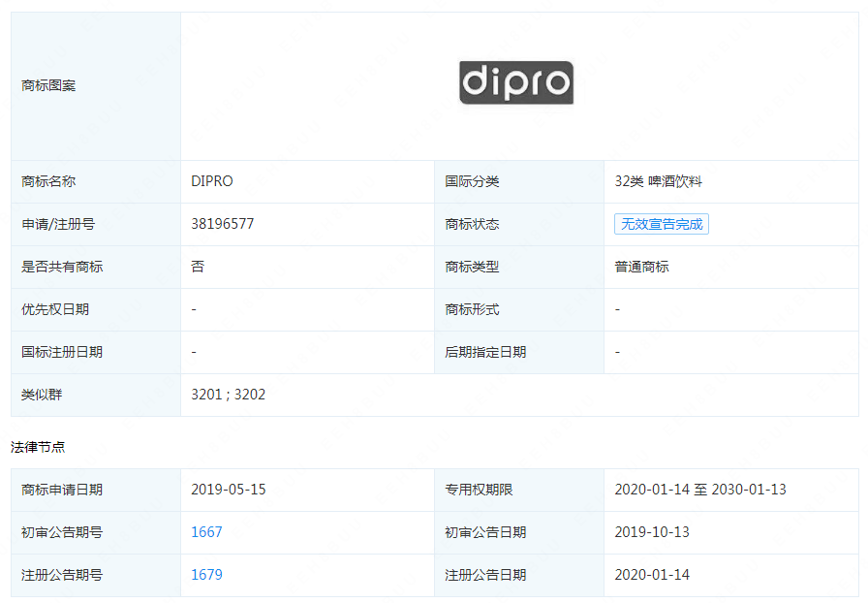Click the 商标图案 row label
868x603 pixels.
(48, 85)
